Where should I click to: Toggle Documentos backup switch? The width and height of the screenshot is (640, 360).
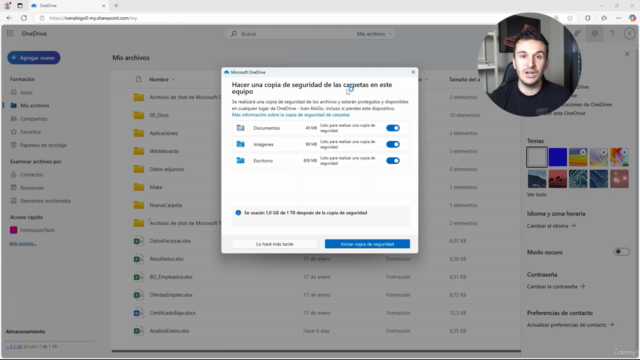click(x=393, y=128)
